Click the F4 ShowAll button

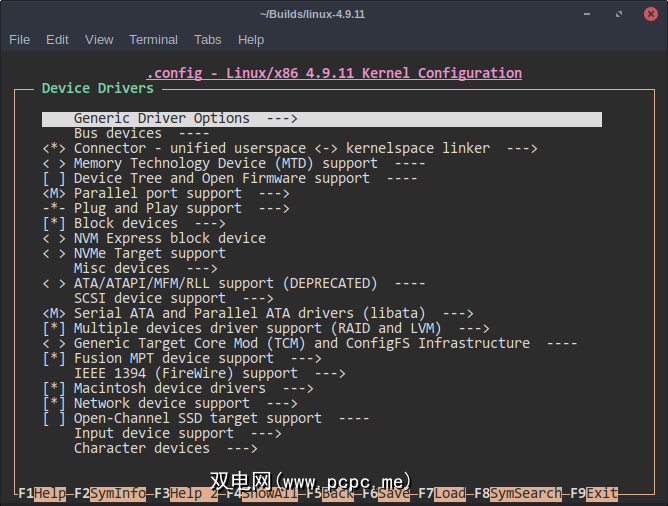(262, 494)
